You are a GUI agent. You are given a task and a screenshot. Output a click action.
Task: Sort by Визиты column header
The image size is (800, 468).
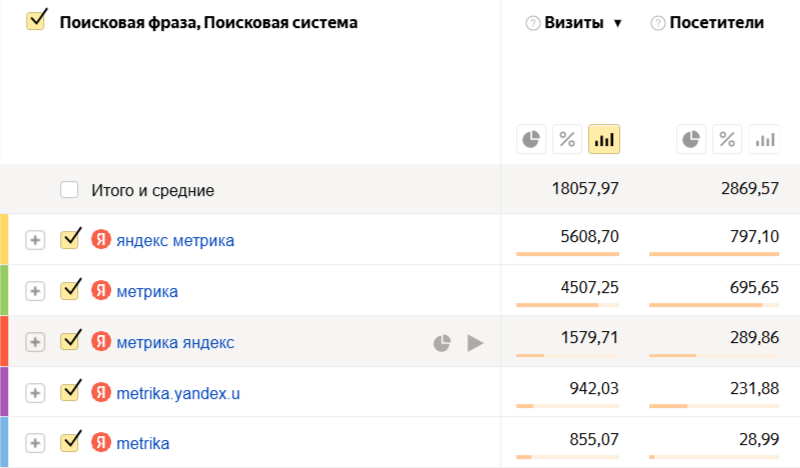click(x=575, y=23)
